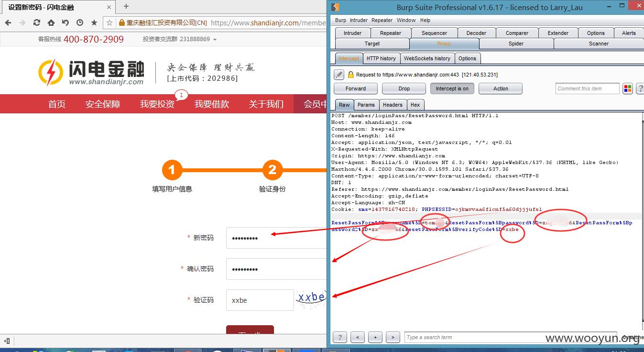This screenshot has height=352, width=644.
Task: Close the 设置新密码 browser tab
Action: (109, 7)
